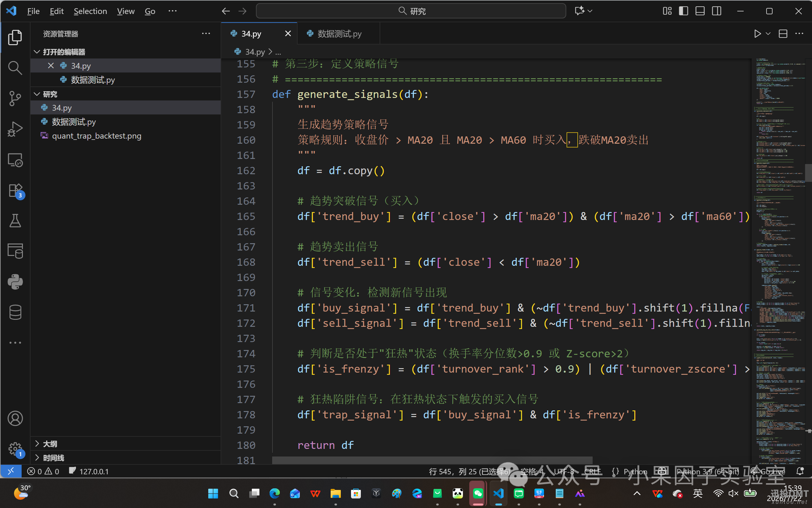Open Remote Explorer view icon
812x508 pixels.
pyautogui.click(x=15, y=160)
